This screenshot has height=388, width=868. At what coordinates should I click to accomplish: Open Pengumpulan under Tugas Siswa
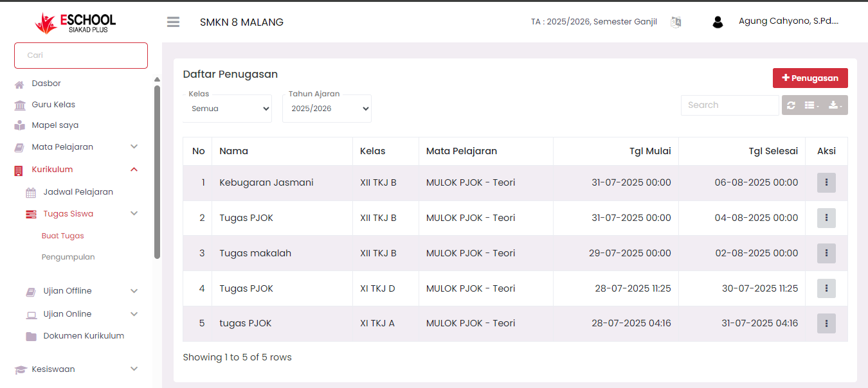68,257
